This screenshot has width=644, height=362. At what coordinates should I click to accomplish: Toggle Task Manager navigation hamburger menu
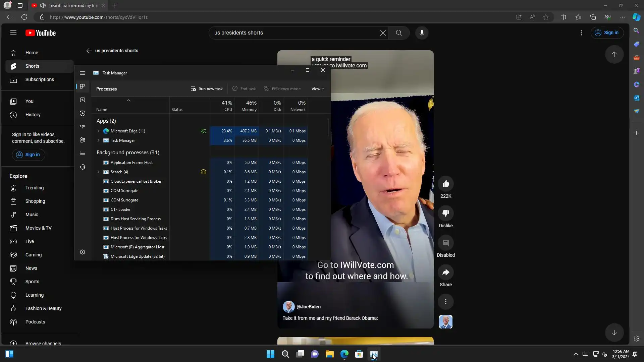tap(83, 73)
